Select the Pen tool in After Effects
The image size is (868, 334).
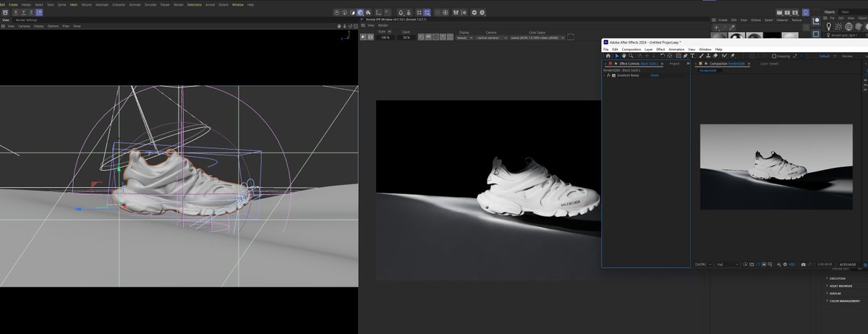coord(685,56)
